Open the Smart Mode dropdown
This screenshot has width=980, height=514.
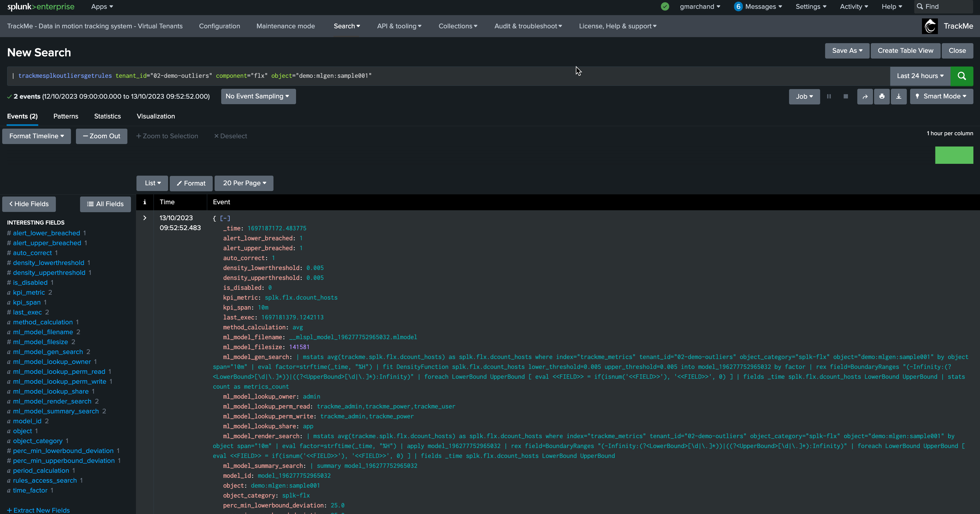coord(941,96)
